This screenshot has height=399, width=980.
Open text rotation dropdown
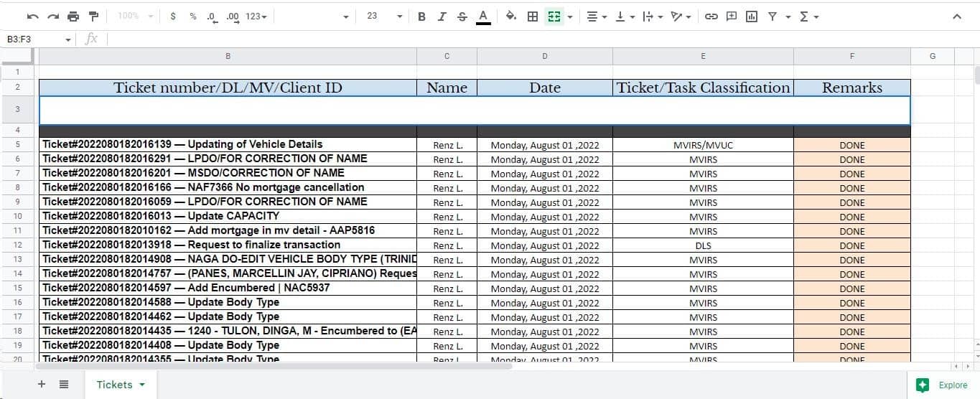pyautogui.click(x=681, y=17)
